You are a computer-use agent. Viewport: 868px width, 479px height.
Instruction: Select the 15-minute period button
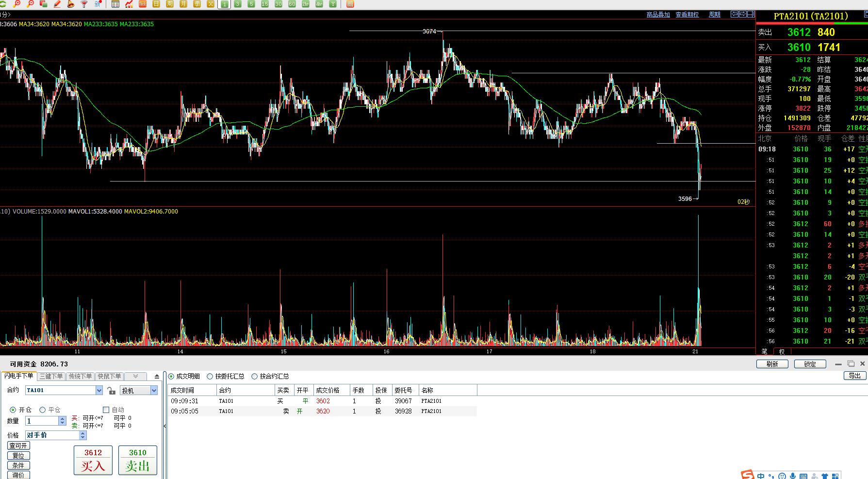[265, 4]
